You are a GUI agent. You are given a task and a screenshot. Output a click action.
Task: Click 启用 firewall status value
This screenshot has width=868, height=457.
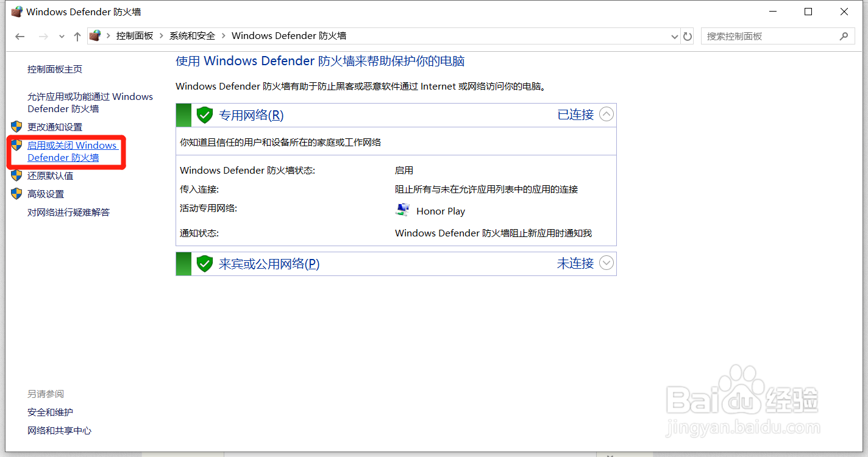[404, 171]
